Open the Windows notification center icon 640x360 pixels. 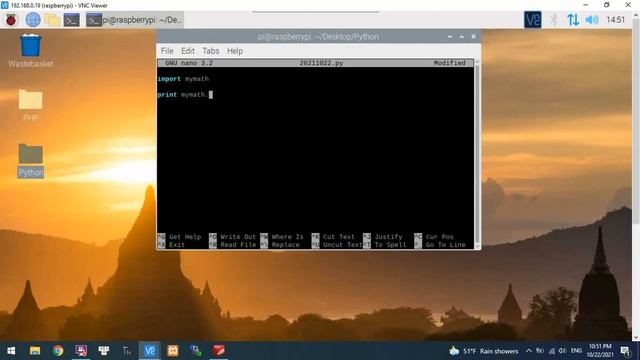[625, 351]
